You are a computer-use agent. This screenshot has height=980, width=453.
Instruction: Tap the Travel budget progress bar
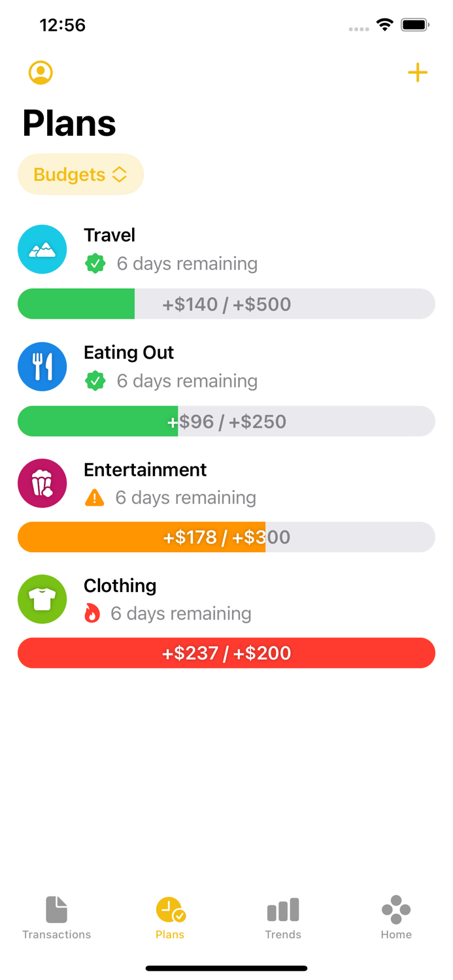[226, 304]
